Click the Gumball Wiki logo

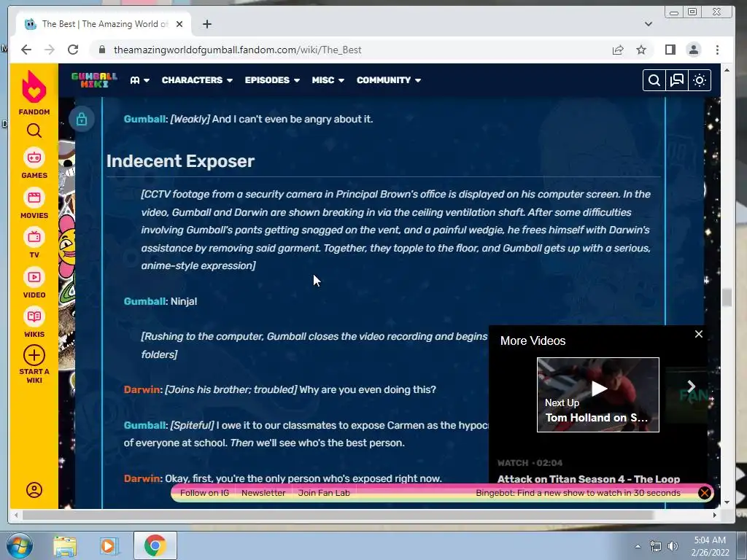pos(94,80)
